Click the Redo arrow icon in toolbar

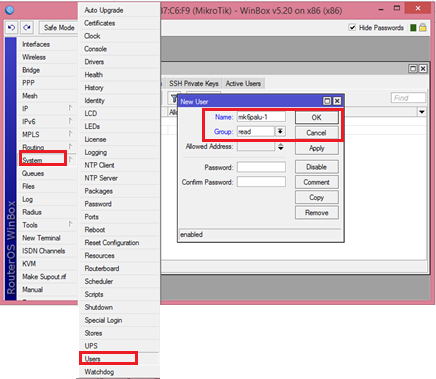click(x=27, y=28)
